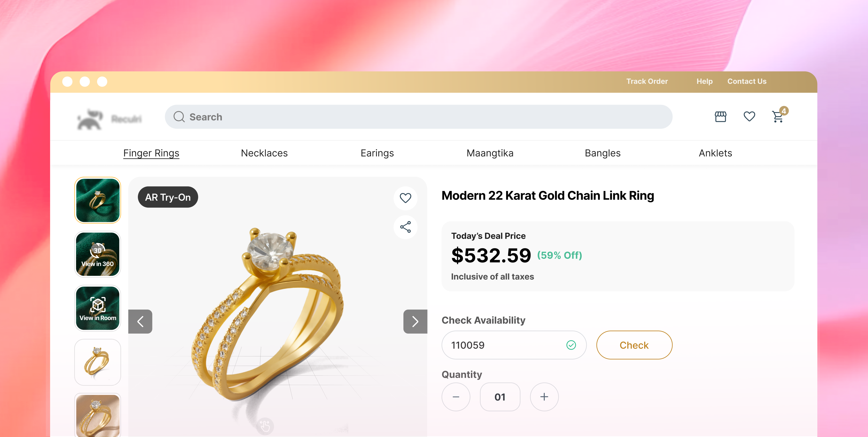Open the Necklaces category
Image resolution: width=868 pixels, height=437 pixels.
click(264, 153)
